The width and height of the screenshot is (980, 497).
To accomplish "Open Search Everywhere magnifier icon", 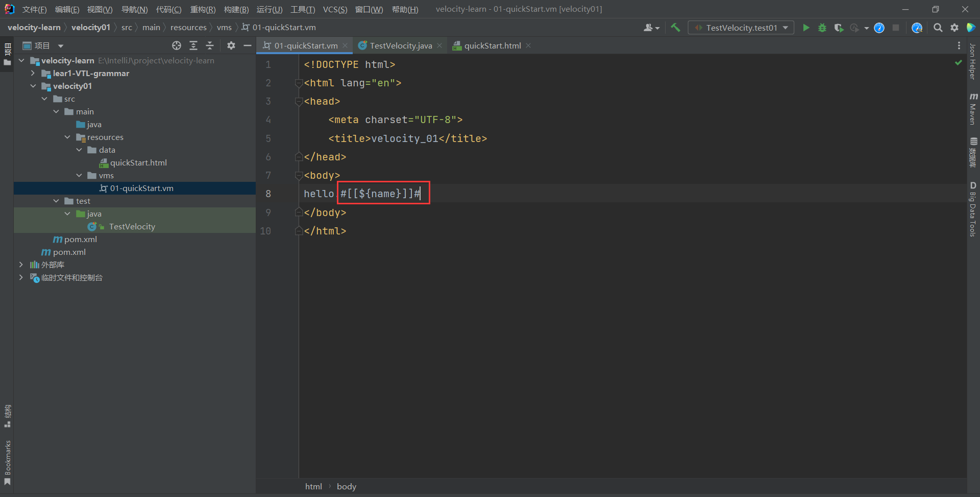I will click(938, 28).
